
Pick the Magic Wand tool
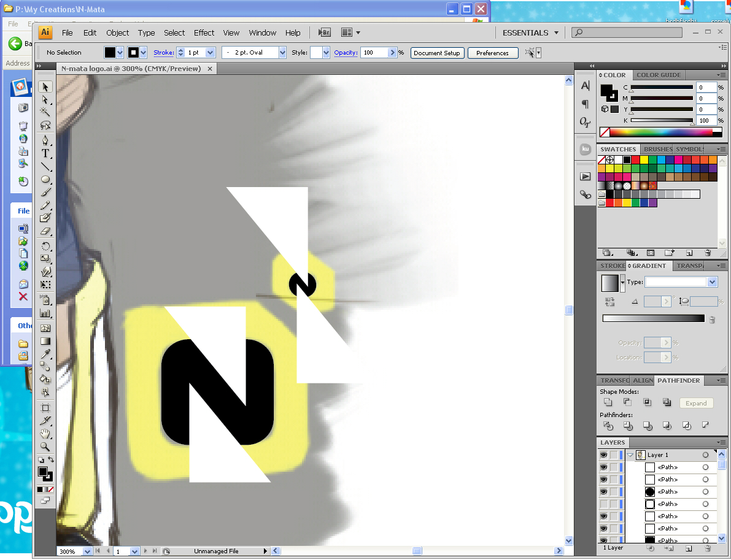(45, 112)
